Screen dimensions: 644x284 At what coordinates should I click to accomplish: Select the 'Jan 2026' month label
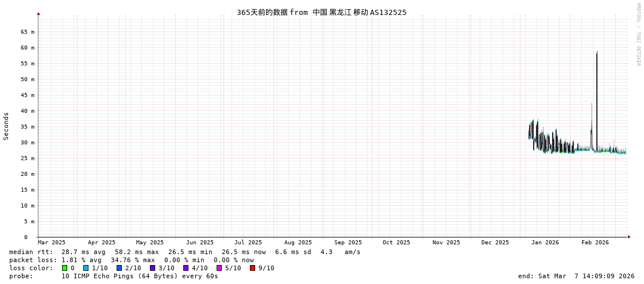pyautogui.click(x=545, y=243)
